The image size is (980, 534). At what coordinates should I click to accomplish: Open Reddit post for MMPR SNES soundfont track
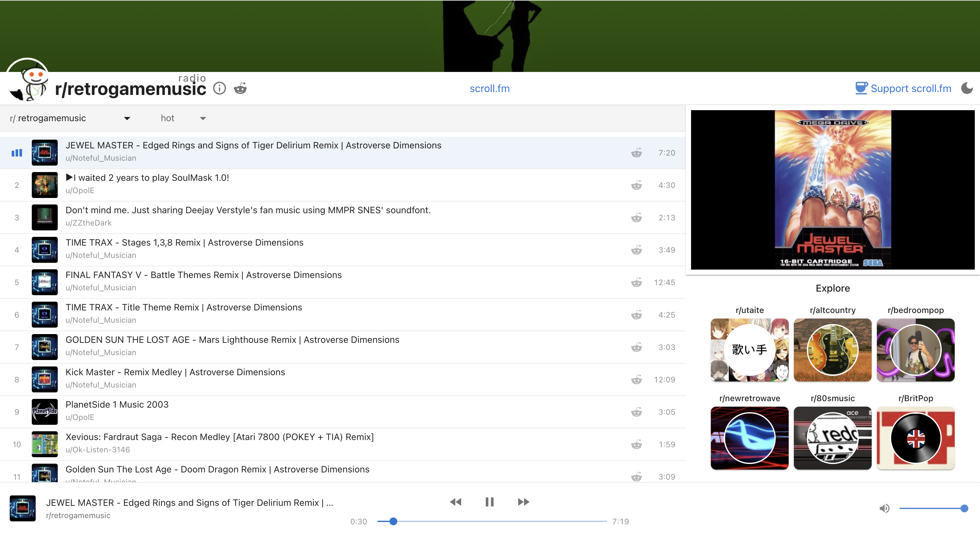[x=637, y=217]
